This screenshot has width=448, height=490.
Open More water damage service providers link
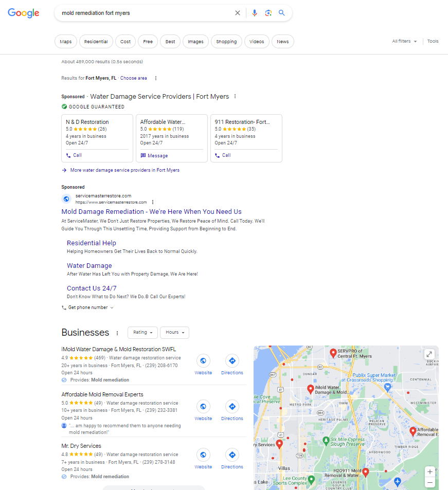tap(125, 170)
